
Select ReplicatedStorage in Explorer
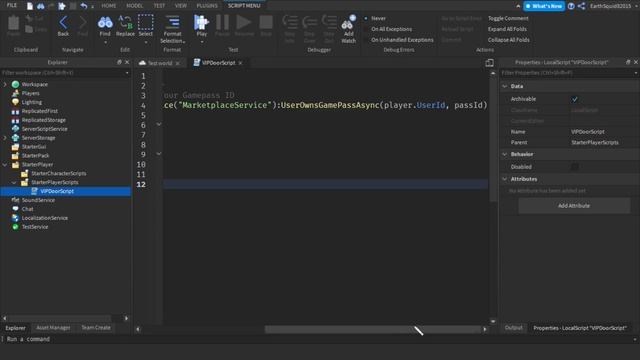(x=43, y=120)
